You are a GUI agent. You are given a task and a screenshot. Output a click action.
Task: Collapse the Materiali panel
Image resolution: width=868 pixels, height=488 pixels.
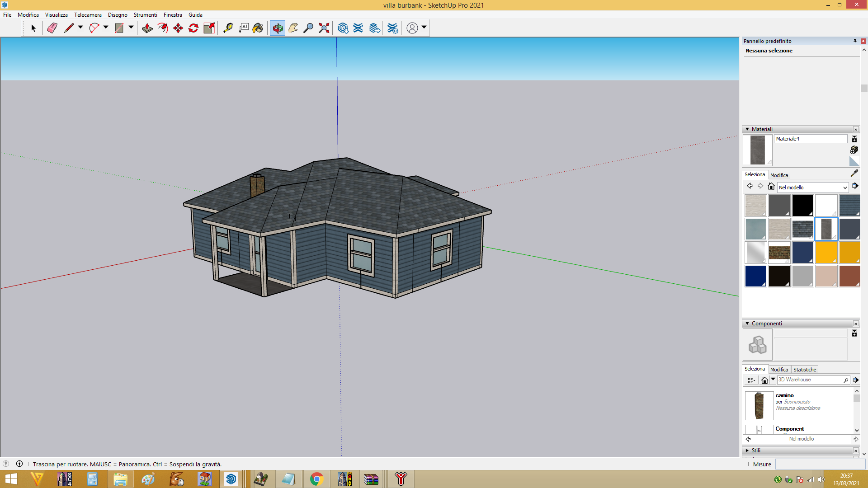click(x=747, y=129)
